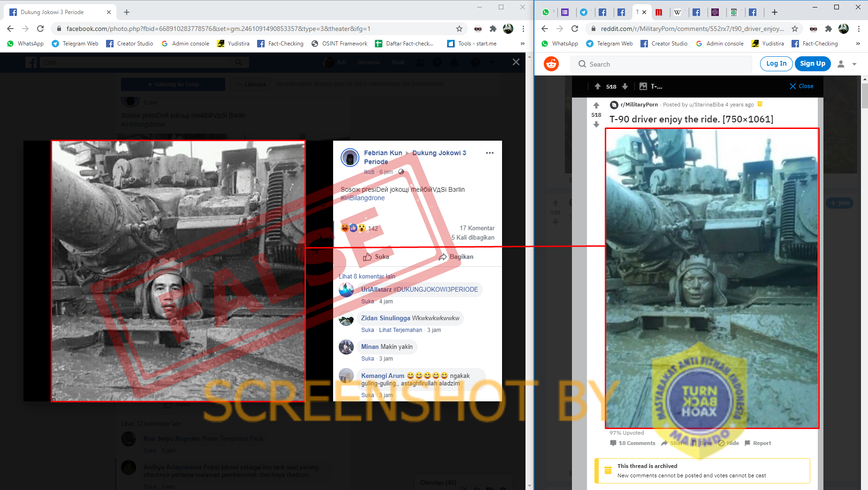
Task: Click the Reddit Sign Up button
Action: coord(813,63)
